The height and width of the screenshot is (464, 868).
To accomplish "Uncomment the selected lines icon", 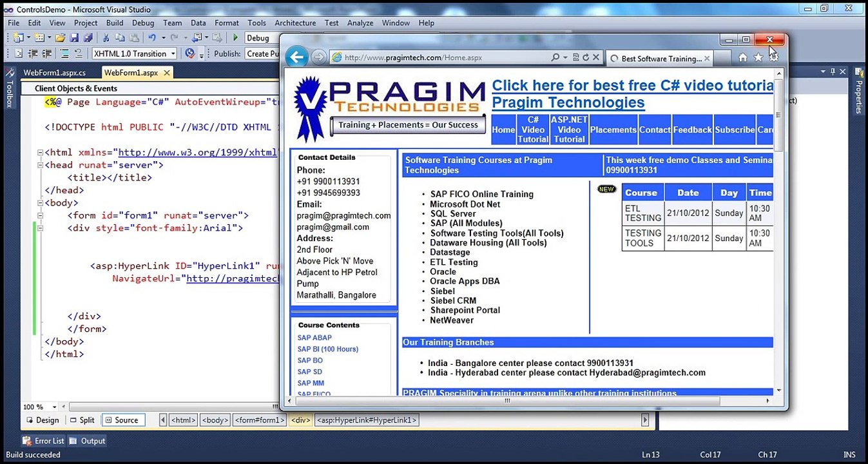I will point(79,53).
